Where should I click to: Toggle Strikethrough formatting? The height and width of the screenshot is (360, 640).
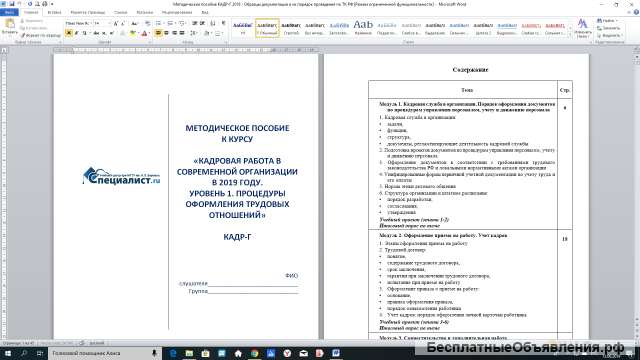click(x=96, y=33)
